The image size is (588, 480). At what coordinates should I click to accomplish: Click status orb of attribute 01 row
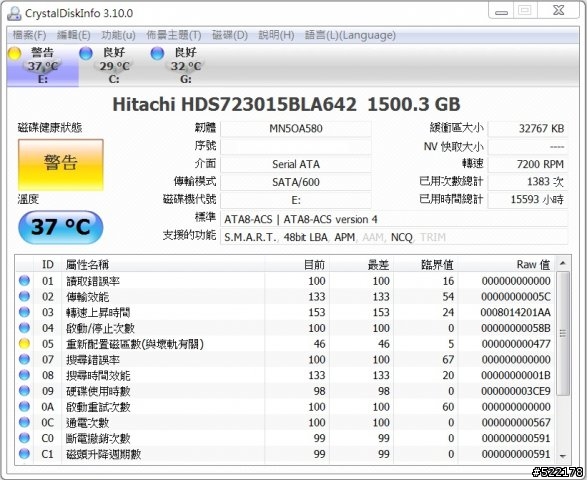24,280
